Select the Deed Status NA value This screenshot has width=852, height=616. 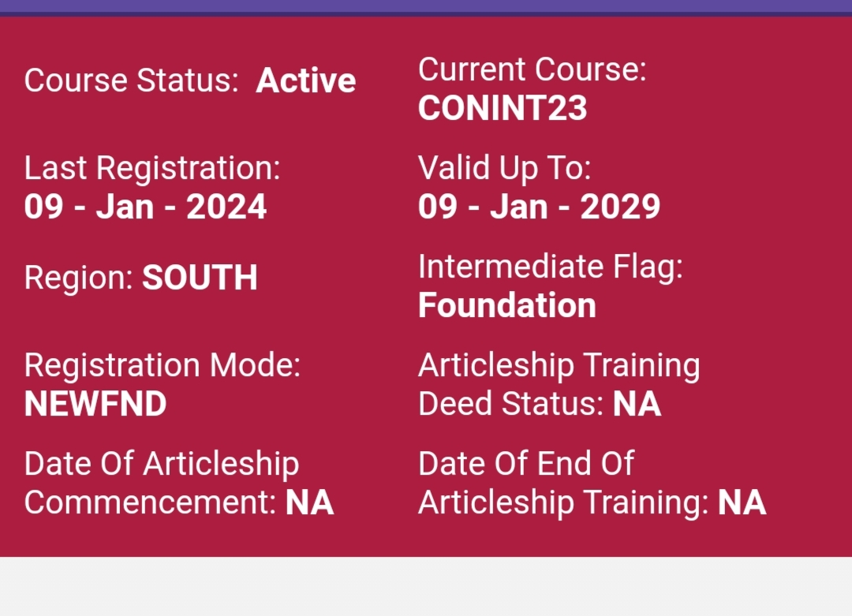coord(637,404)
